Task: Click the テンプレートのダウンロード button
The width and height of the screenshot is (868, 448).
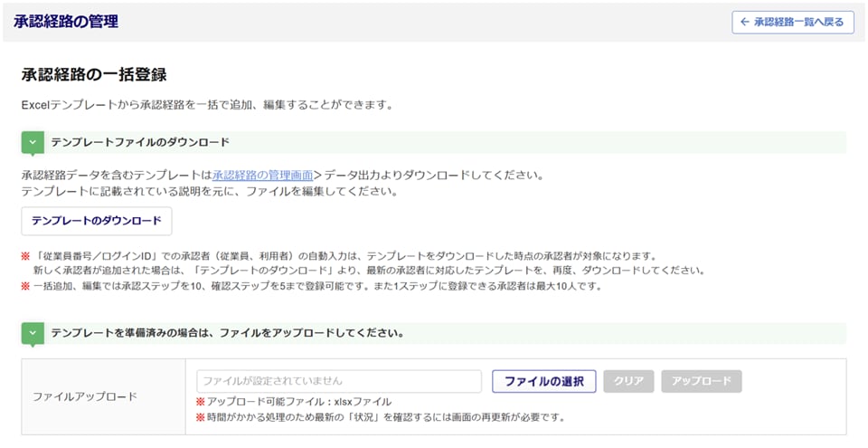Action: click(97, 221)
